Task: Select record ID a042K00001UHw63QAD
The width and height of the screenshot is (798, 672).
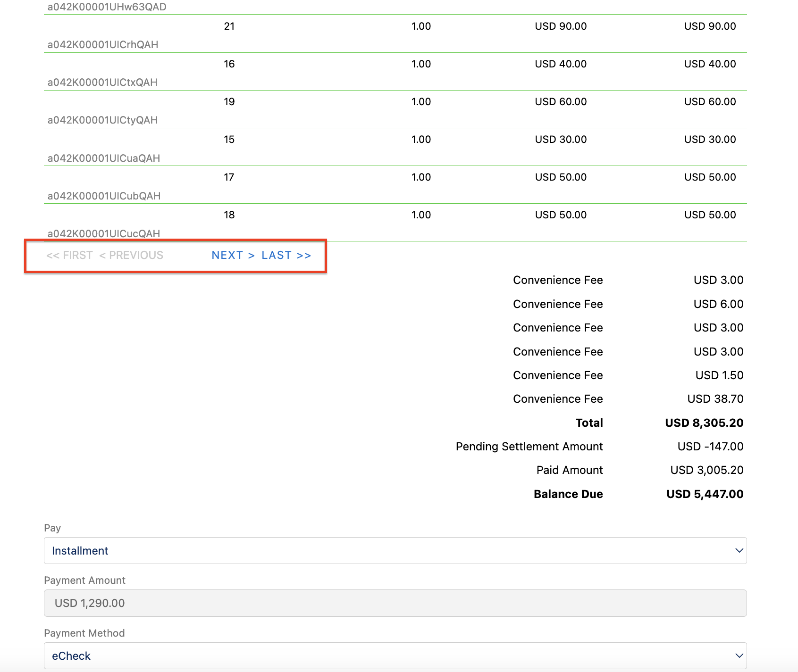Action: click(107, 7)
